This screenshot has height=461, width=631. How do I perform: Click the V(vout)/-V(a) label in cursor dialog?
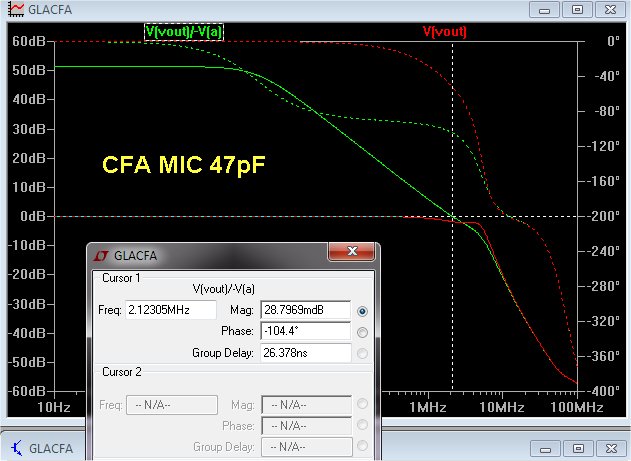tap(224, 289)
